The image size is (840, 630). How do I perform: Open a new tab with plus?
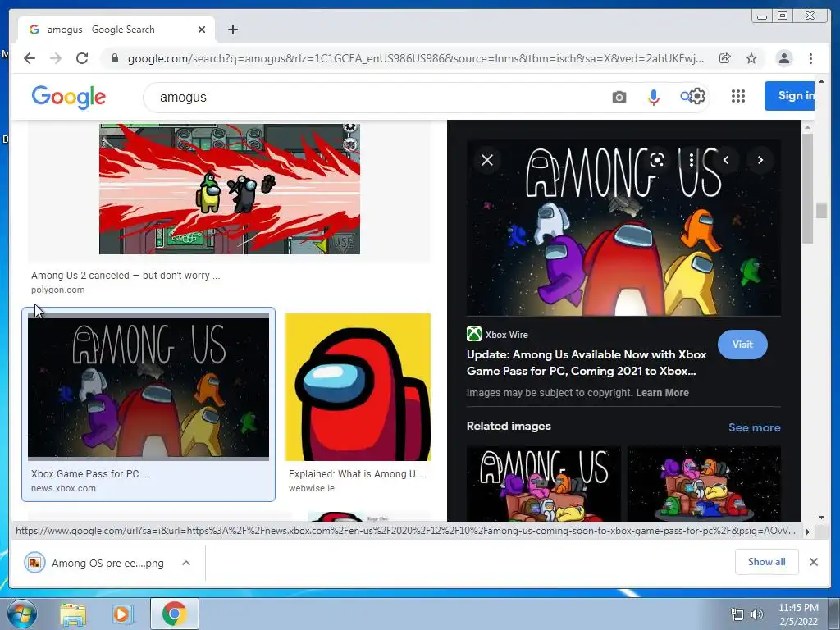click(232, 30)
